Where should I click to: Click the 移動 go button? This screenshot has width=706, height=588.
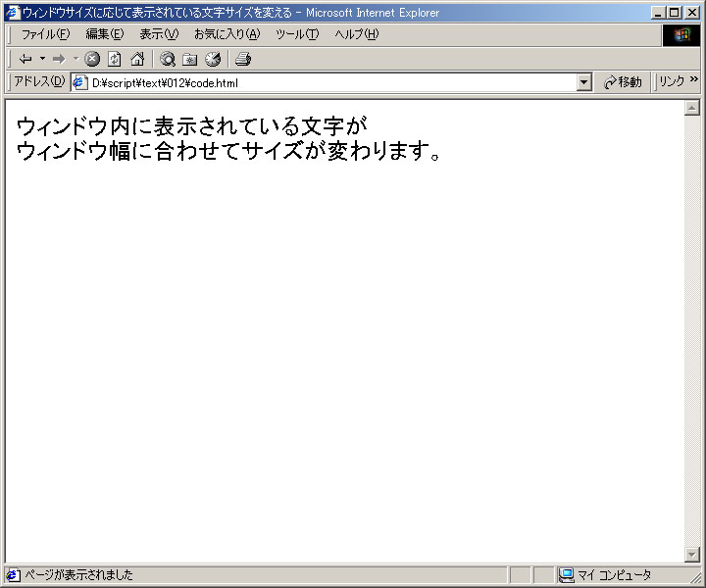(624, 82)
